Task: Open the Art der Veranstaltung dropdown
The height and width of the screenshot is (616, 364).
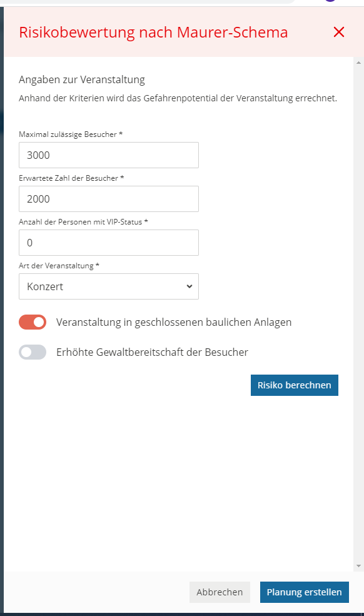Action: (x=109, y=286)
